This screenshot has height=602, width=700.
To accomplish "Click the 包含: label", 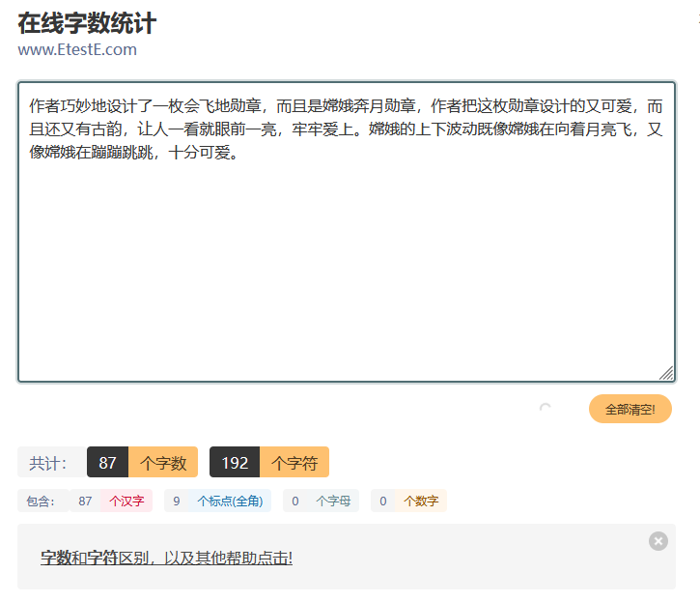I will (x=43, y=501).
